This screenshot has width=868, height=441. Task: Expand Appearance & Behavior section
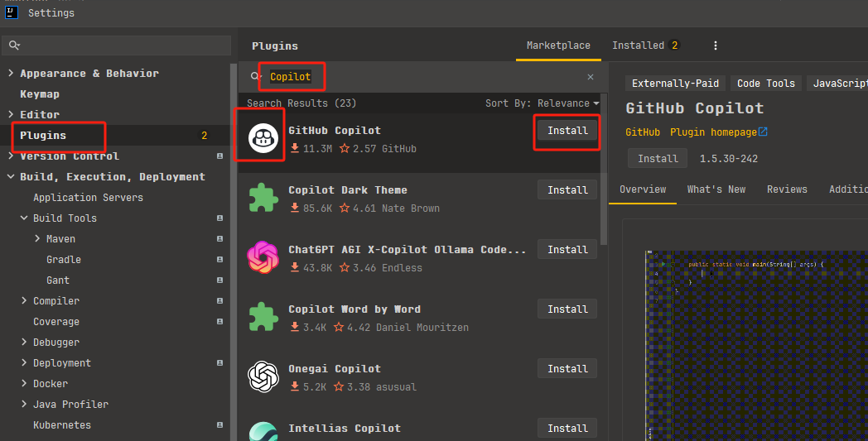click(x=11, y=73)
